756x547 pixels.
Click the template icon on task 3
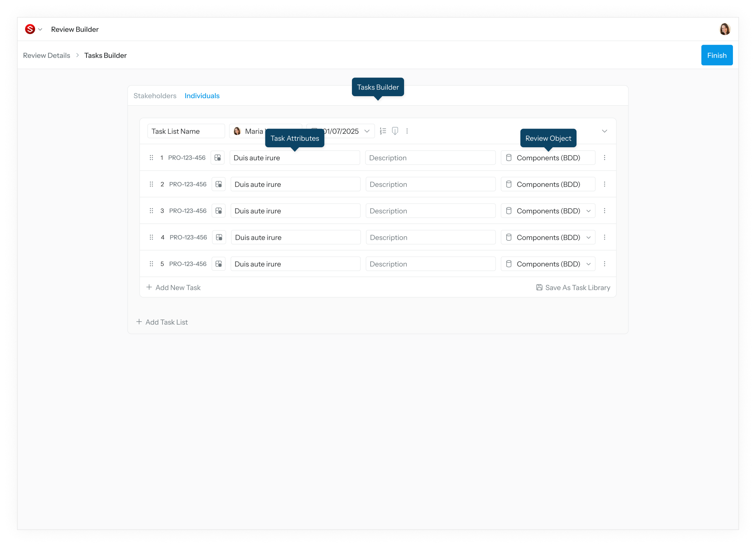(219, 211)
